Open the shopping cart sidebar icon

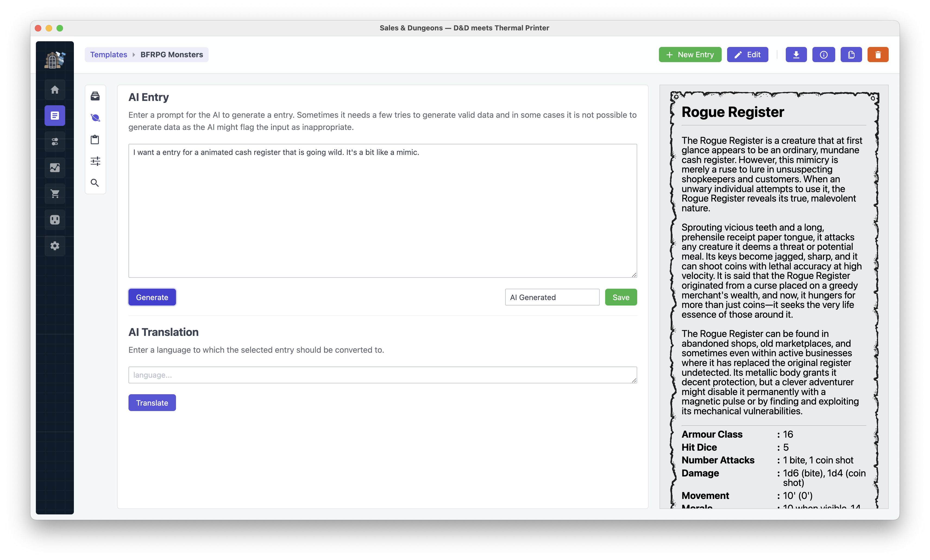point(55,193)
